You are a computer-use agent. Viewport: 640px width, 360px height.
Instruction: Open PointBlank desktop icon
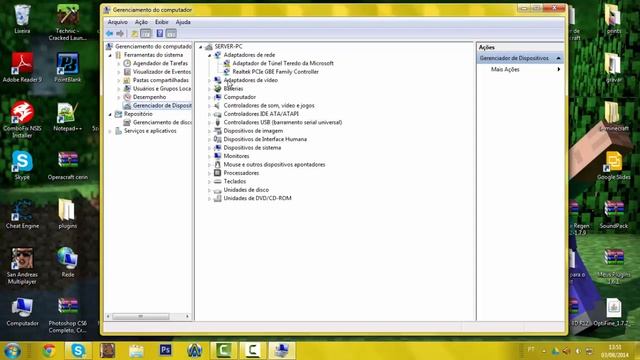67,67
